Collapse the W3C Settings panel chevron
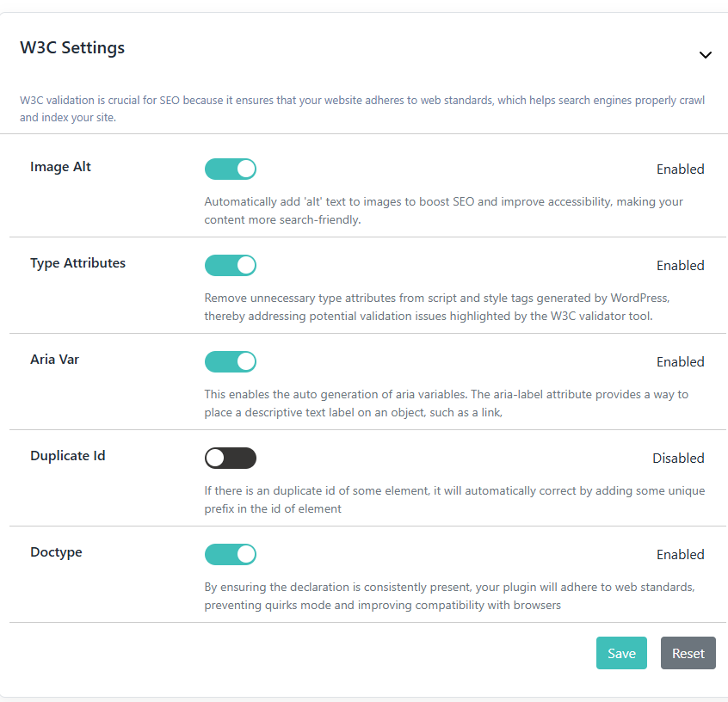Viewport: 728px width, 702px height. (x=706, y=55)
